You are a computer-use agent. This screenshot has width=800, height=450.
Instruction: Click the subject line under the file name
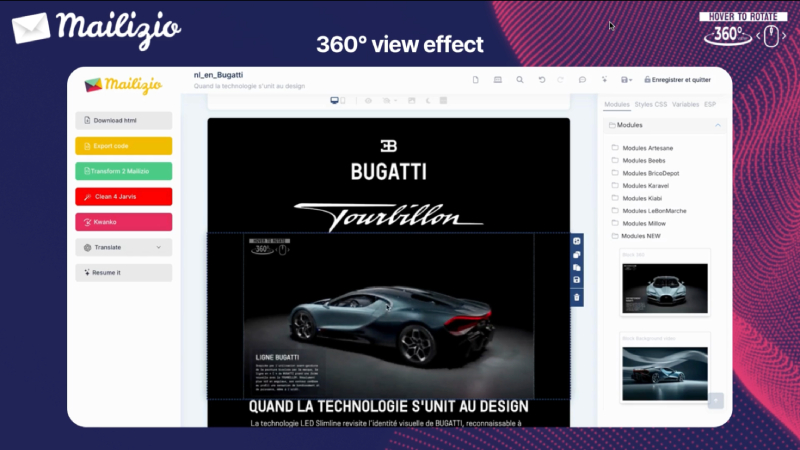coord(249,86)
